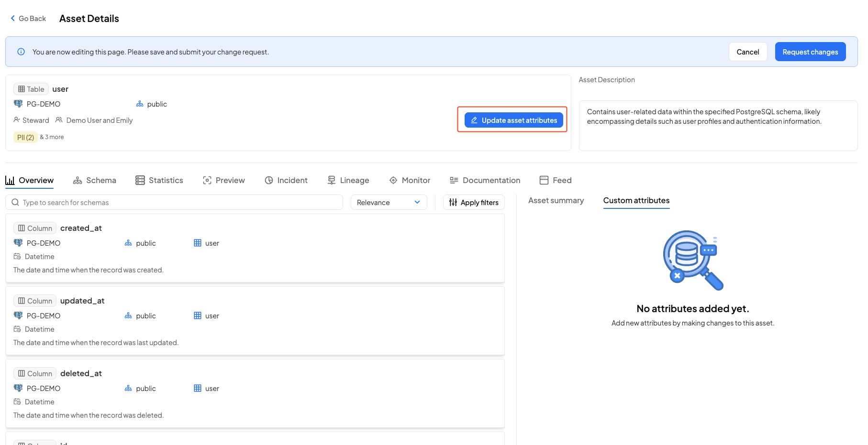Click the Datetime icon under updated_at
The image size is (868, 445).
tap(17, 329)
